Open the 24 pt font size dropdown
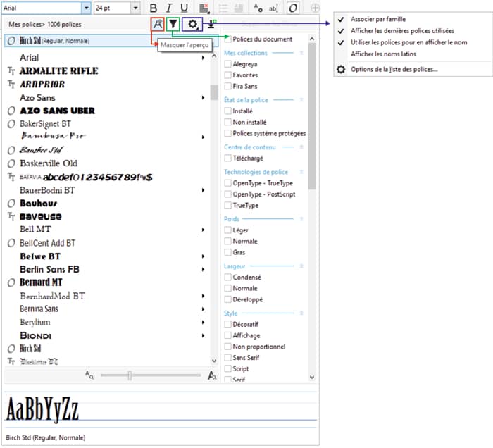493x448 pixels. (135, 8)
